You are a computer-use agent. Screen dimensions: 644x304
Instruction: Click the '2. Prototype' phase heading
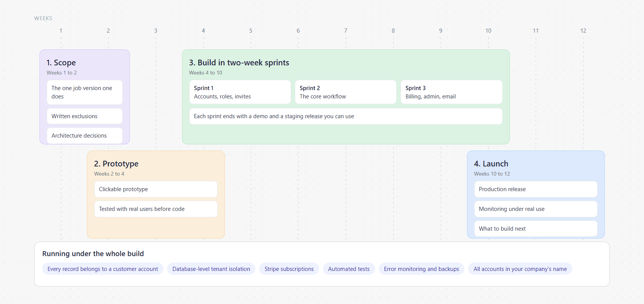(116, 164)
